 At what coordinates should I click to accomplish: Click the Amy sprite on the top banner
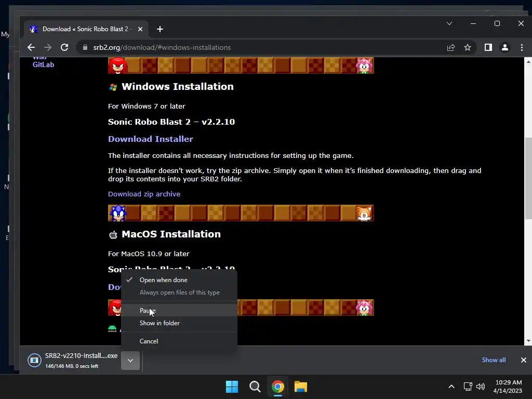pyautogui.click(x=364, y=66)
